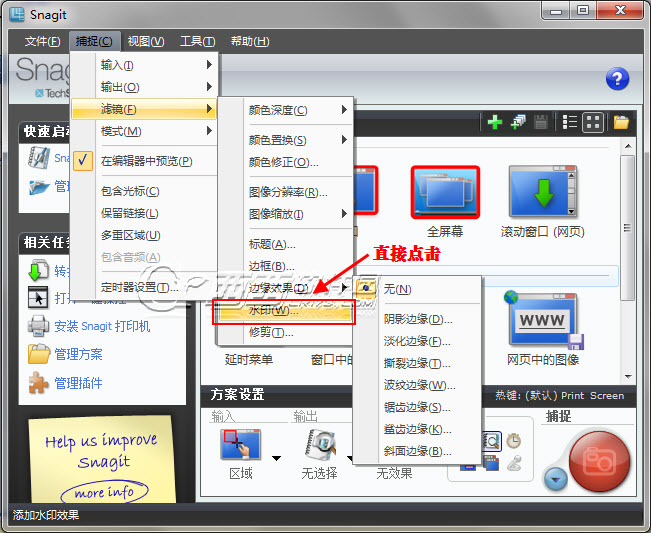This screenshot has height=533, width=651.
Task: Click the green arrow convert icon
Action: (x=39, y=270)
